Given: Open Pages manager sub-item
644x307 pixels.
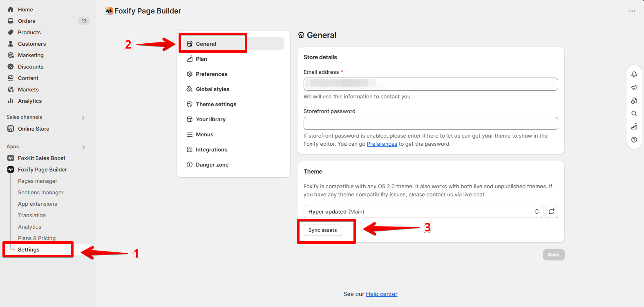Looking at the screenshot, I should click(x=38, y=181).
